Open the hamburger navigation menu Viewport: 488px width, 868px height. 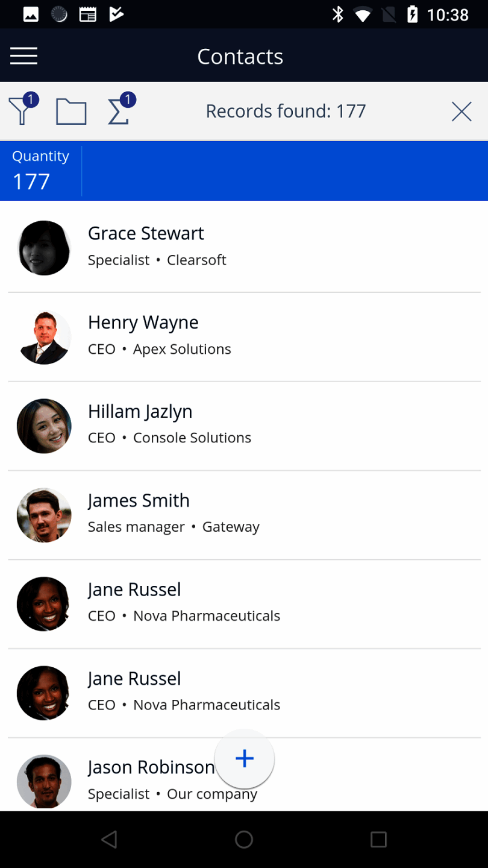pos(24,56)
